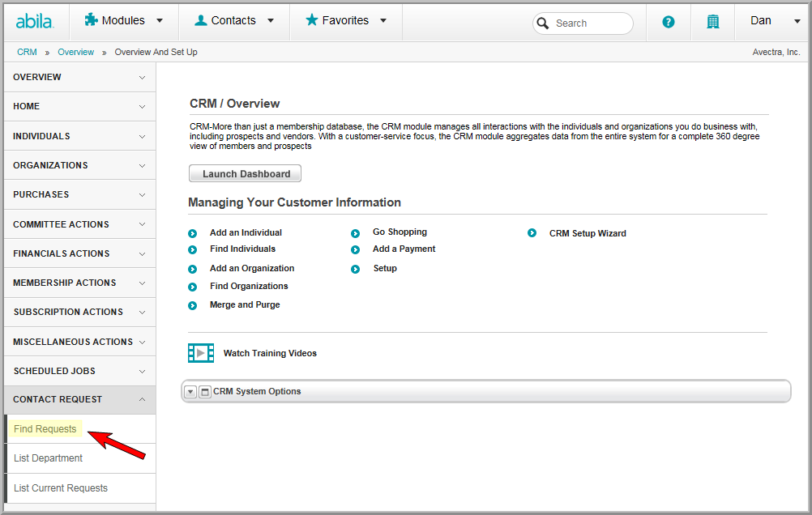This screenshot has width=812, height=515.
Task: Open the help question mark icon
Action: click(669, 22)
